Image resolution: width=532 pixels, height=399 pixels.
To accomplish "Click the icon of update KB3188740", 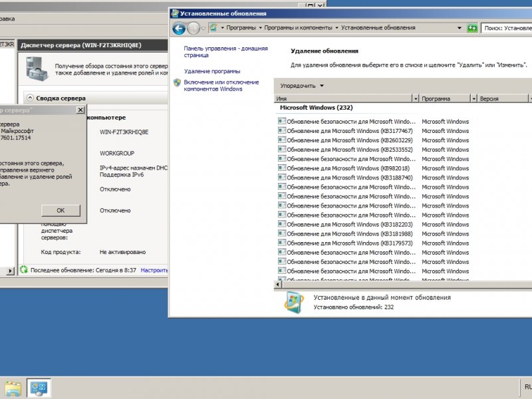I will coord(281,177).
